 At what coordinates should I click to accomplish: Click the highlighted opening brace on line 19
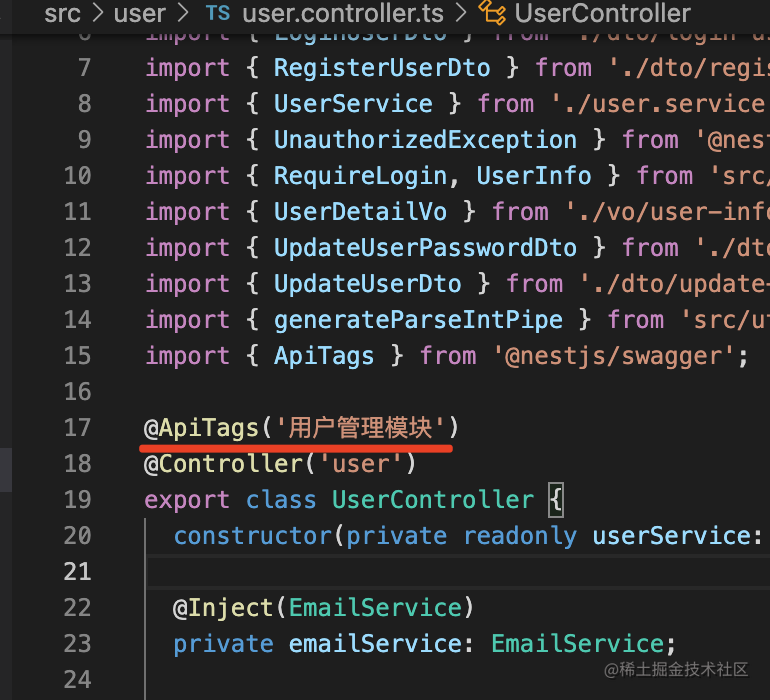click(556, 500)
